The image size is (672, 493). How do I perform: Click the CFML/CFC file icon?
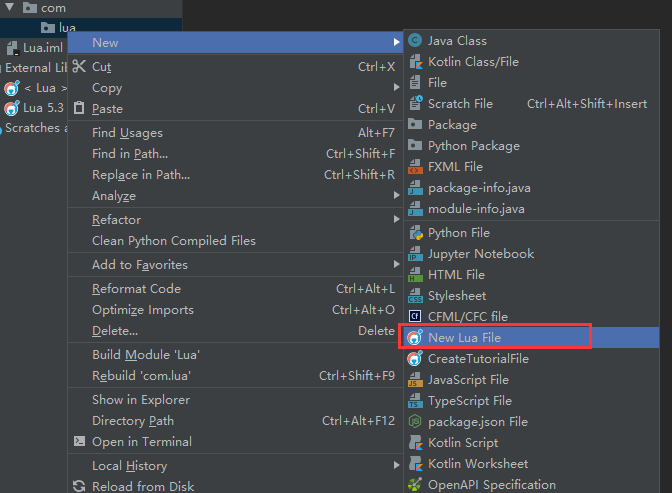[414, 316]
